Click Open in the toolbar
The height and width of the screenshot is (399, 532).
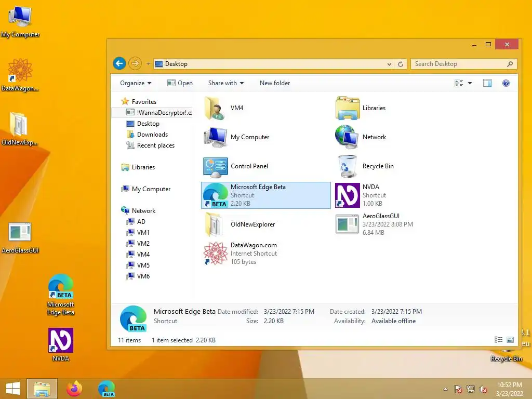tap(180, 83)
